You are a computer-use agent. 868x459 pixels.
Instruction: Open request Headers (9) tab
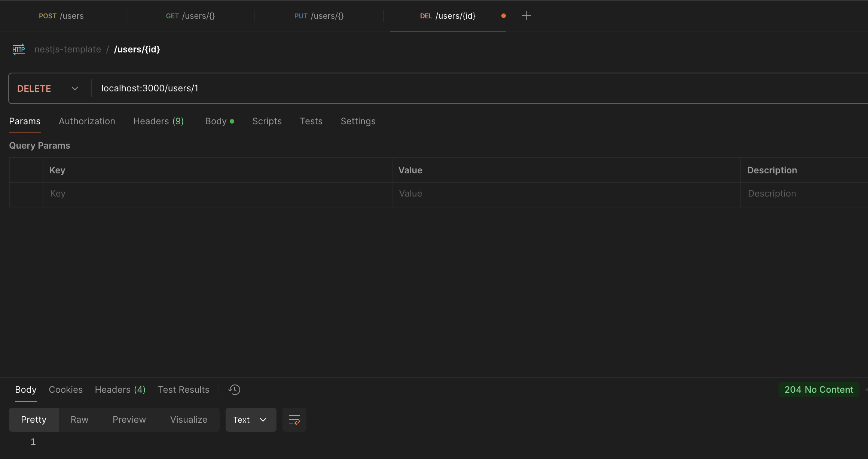pos(158,121)
